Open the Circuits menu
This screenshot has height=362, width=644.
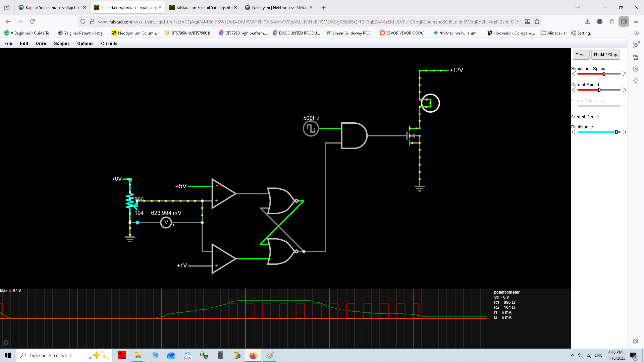pyautogui.click(x=109, y=44)
